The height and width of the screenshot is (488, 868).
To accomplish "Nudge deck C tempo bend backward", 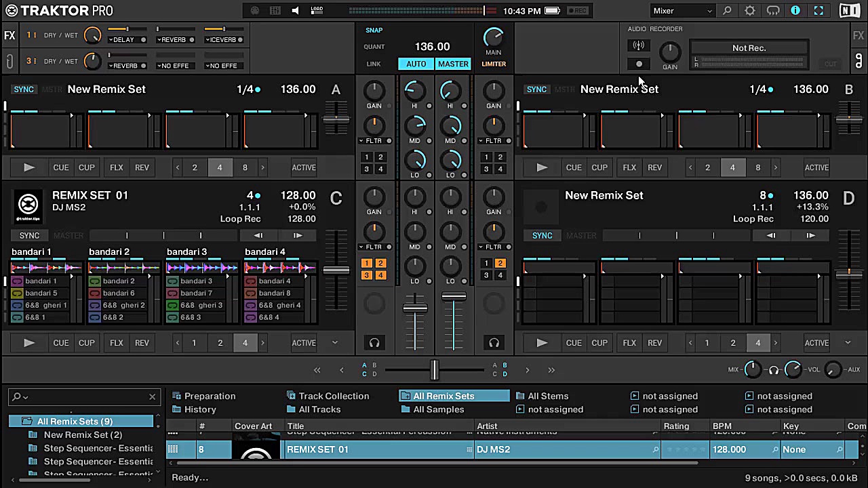I will pos(258,235).
